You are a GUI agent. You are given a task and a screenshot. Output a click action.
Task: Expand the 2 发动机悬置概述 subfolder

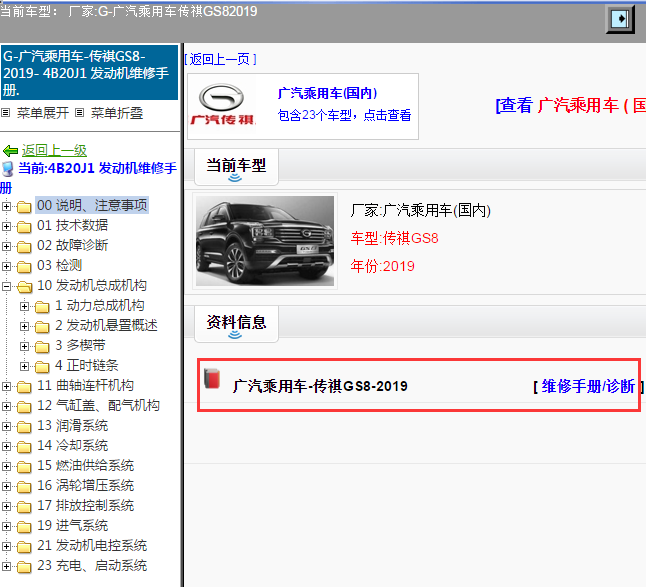point(24,327)
